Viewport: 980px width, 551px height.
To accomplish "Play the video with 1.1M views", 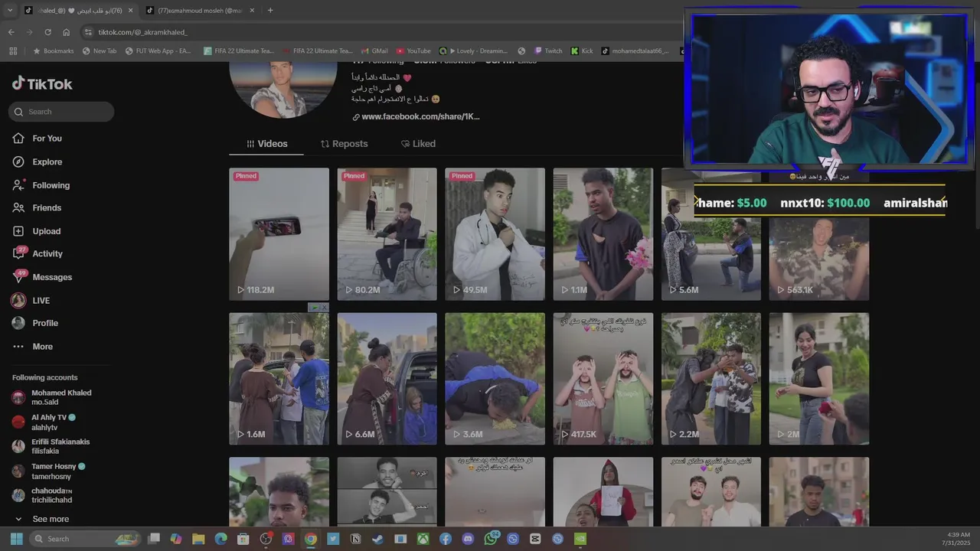I will 603,234.
